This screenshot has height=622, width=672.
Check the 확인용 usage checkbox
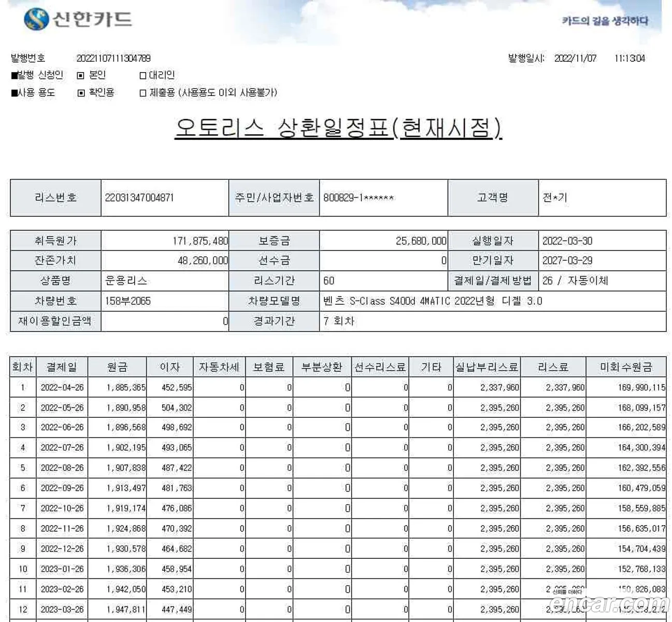[81, 93]
